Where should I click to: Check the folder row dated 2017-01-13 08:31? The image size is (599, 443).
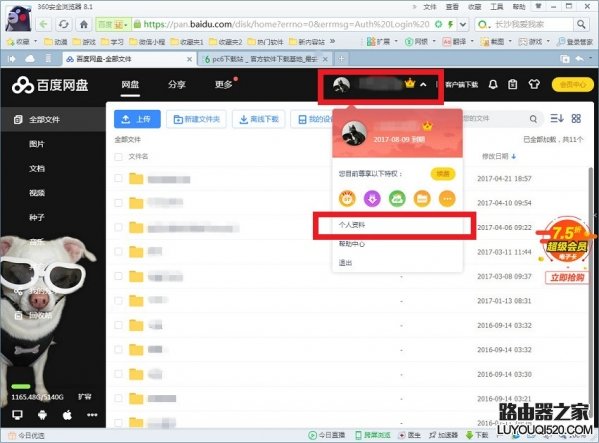coord(118,301)
